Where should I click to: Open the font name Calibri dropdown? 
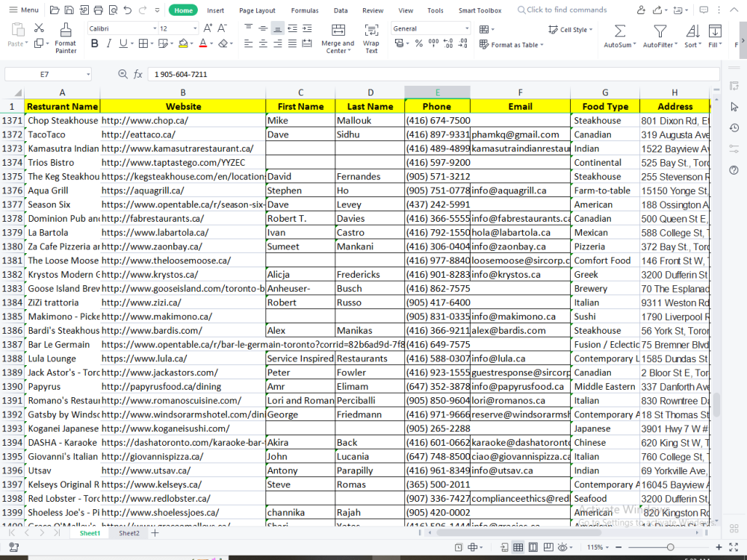(x=155, y=28)
